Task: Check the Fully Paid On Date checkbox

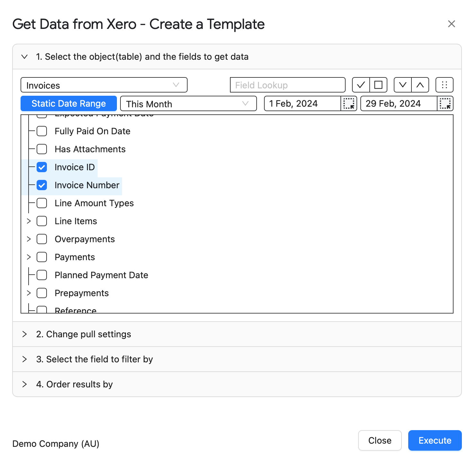Action: point(42,131)
